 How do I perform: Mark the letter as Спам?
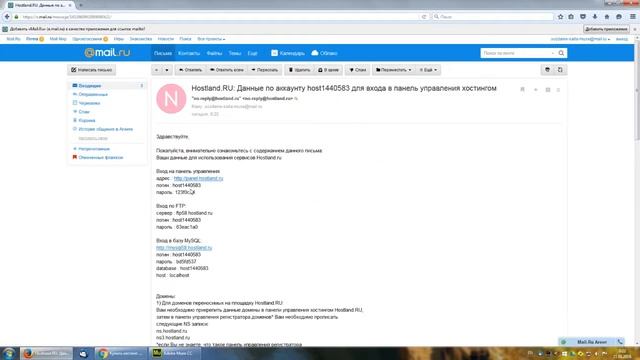(358, 70)
